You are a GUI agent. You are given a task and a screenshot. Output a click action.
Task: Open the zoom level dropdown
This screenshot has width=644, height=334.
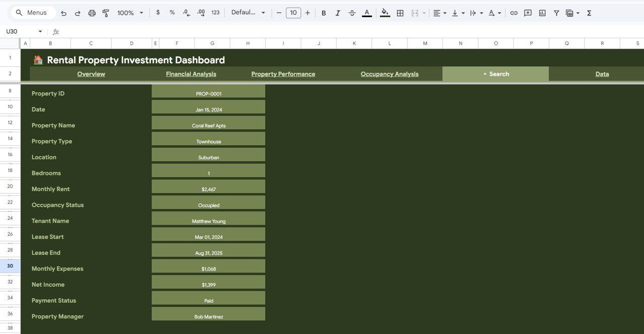tap(129, 13)
